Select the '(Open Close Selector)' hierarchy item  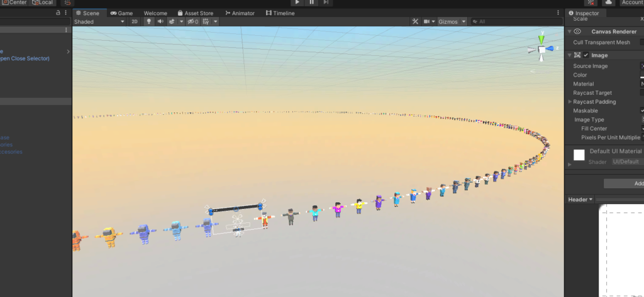click(25, 58)
